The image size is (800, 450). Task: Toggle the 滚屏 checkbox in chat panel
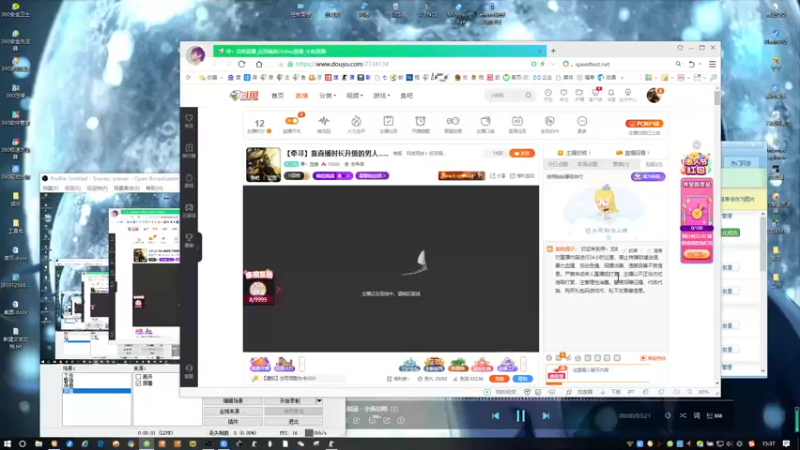[649, 251]
